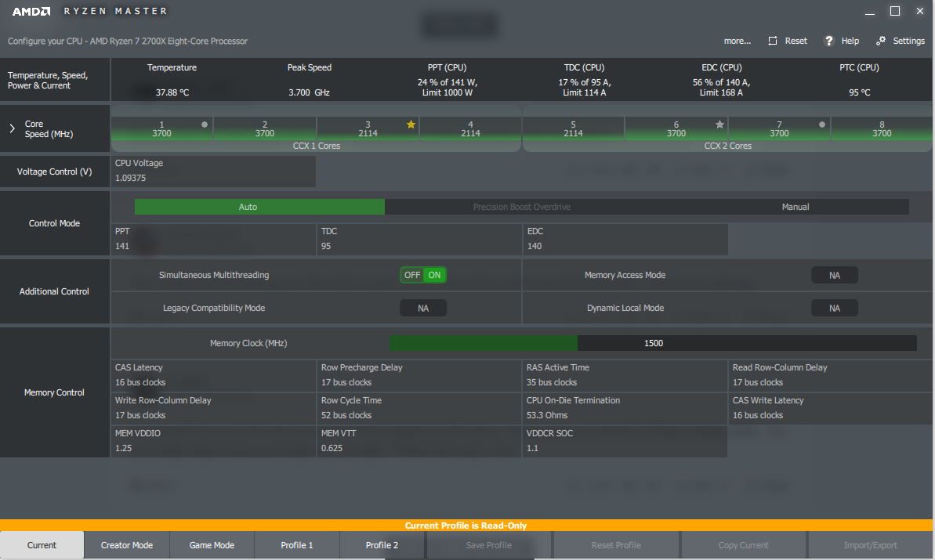Click CCX 2 Cores label
Screen dimensions: 935x560
(727, 146)
